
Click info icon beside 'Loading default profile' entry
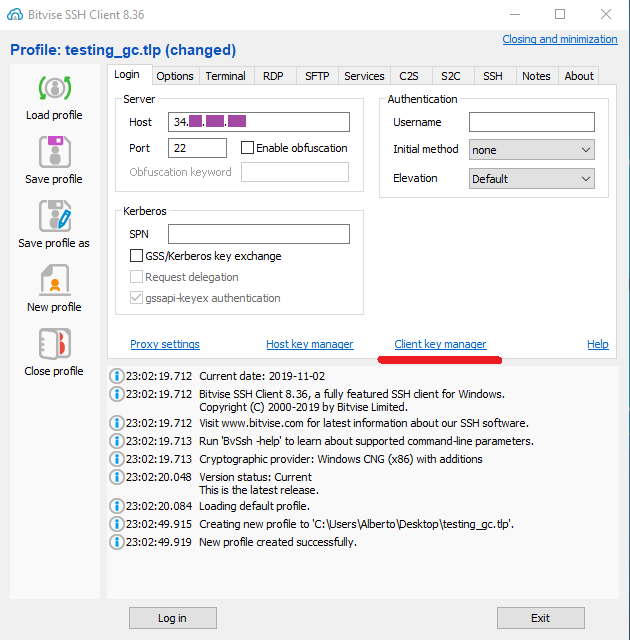coord(117,506)
